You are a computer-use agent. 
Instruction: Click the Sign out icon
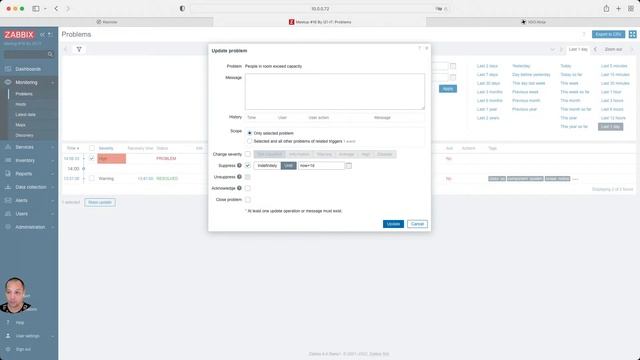click(8, 349)
